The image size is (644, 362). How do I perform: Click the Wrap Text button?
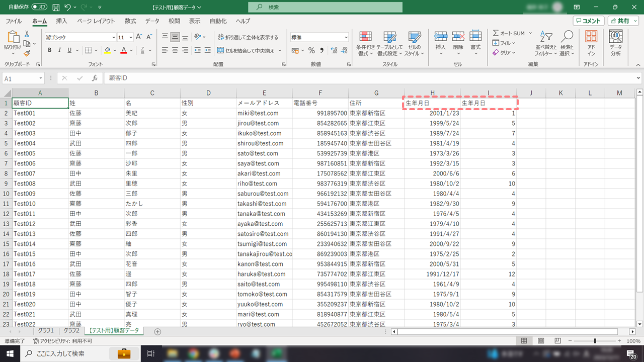[x=248, y=37]
